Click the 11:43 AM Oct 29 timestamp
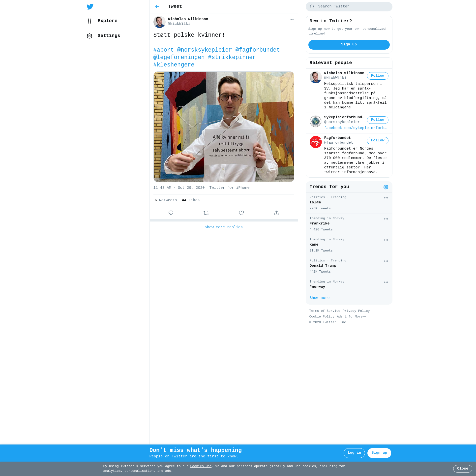 pos(179,188)
